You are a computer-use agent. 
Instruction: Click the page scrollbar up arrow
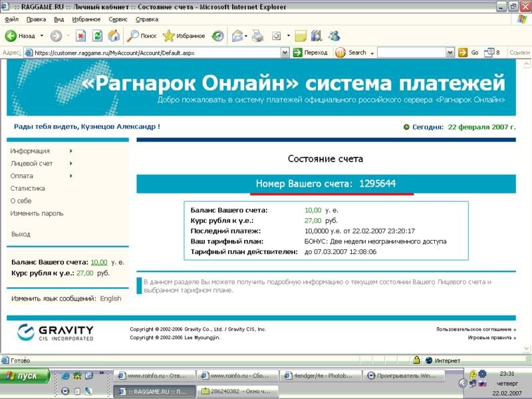[527, 63]
